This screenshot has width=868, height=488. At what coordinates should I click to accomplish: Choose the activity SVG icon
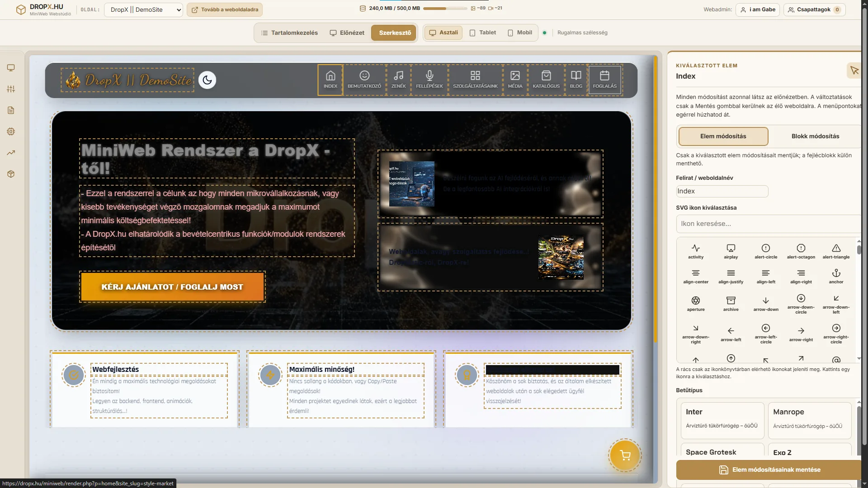pyautogui.click(x=696, y=251)
